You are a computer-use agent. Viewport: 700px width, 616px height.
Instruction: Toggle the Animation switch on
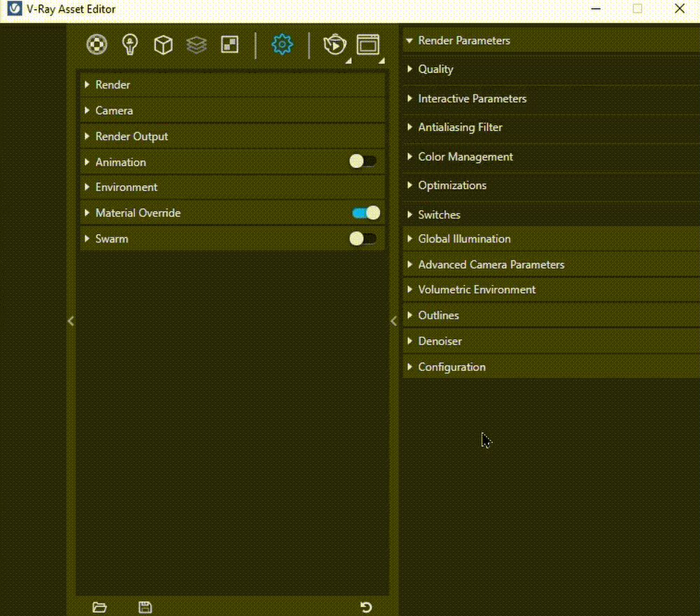[x=363, y=161]
